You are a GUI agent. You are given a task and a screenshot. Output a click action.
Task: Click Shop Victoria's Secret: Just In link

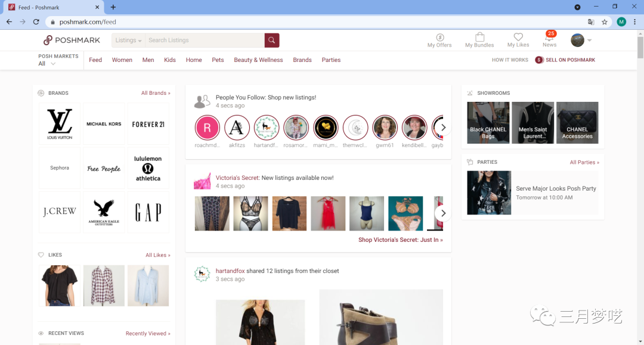click(x=401, y=240)
